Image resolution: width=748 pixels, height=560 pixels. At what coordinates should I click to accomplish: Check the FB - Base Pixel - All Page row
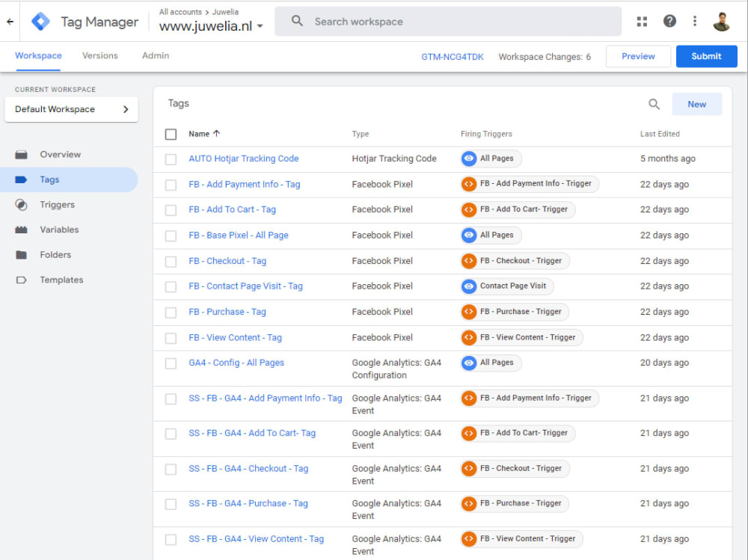coord(171,236)
